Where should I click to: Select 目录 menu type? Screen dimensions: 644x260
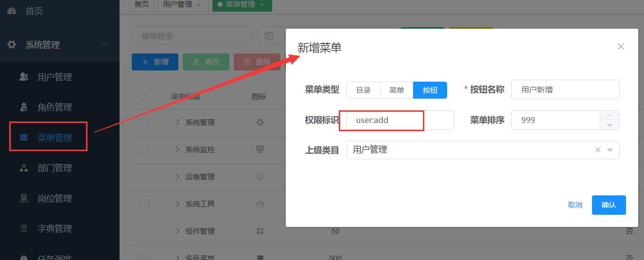tap(363, 90)
